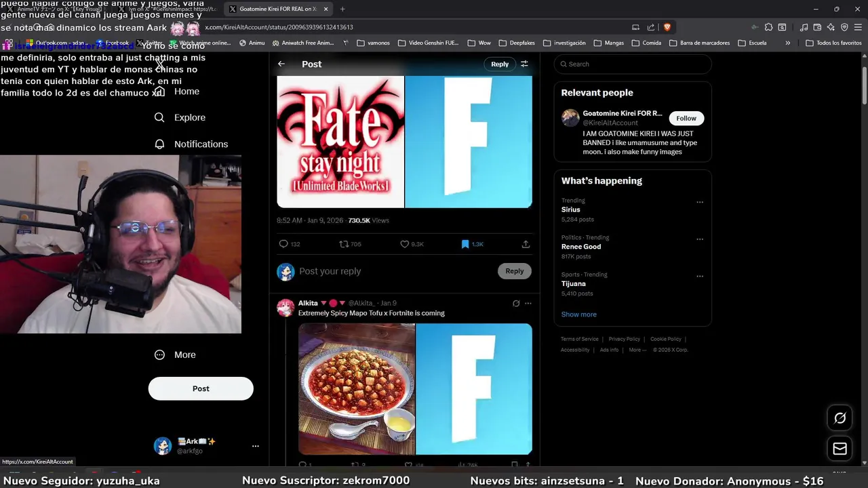Screen dimensions: 868x488
Task: Click the share page icon in address bar
Action: pos(651,27)
